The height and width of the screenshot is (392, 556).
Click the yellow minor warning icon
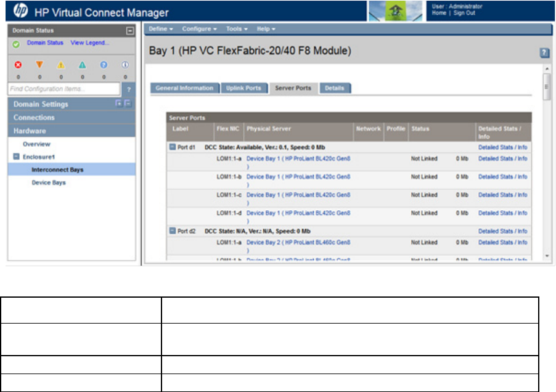[x=61, y=65]
